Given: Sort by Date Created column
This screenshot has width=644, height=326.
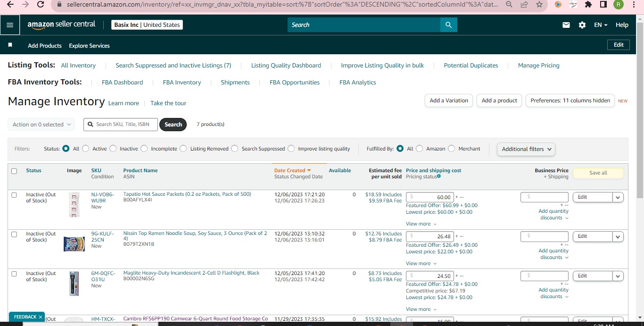Looking at the screenshot, I should coord(293,170).
